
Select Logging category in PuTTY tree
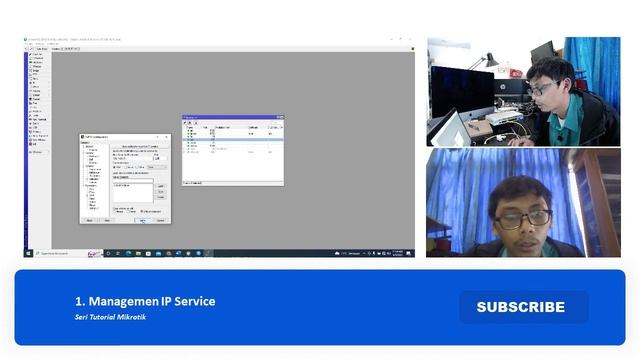pyautogui.click(x=94, y=150)
